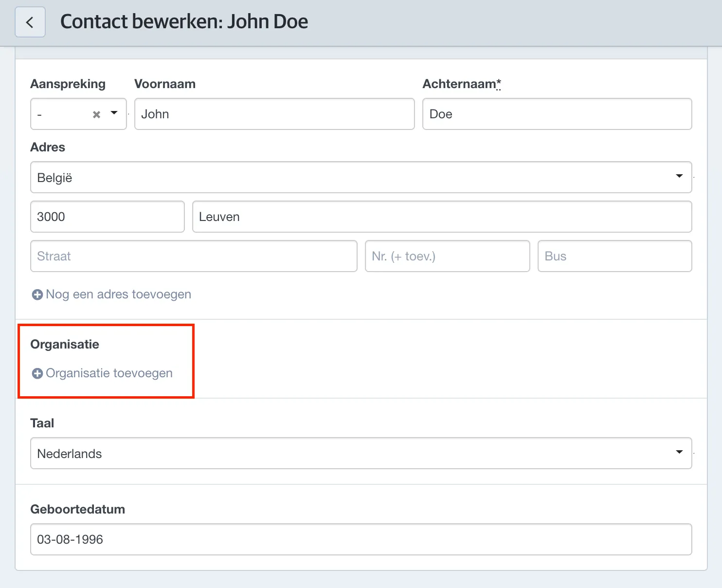Click the Nr. (+ toev.) input field
The height and width of the screenshot is (588, 722).
448,256
